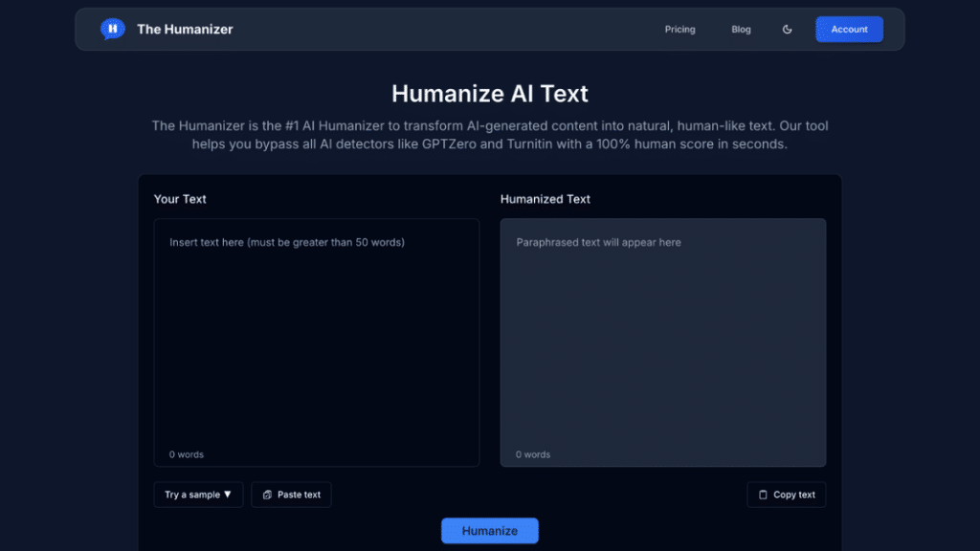Image resolution: width=980 pixels, height=551 pixels.
Task: Click The Humanizer brand name
Action: (185, 30)
